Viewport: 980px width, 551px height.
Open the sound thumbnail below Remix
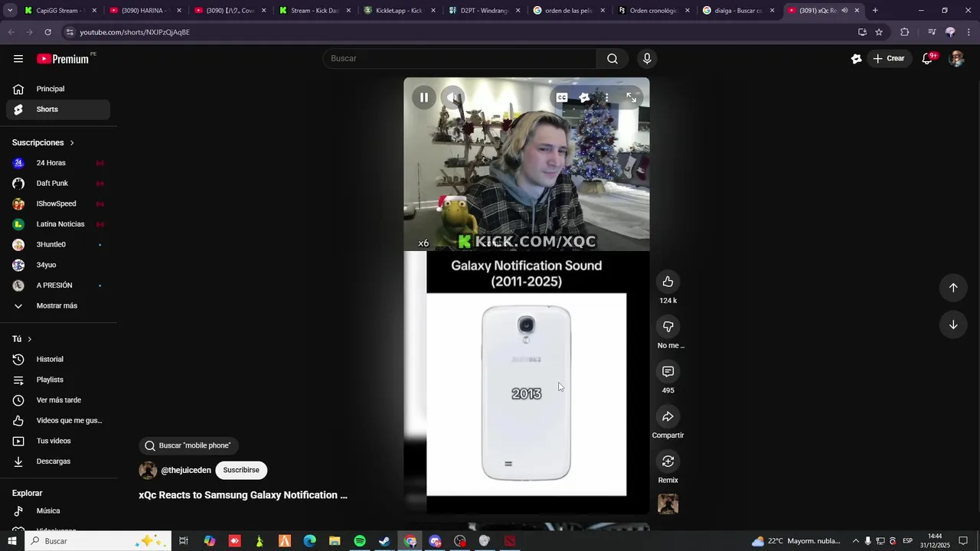click(x=668, y=504)
